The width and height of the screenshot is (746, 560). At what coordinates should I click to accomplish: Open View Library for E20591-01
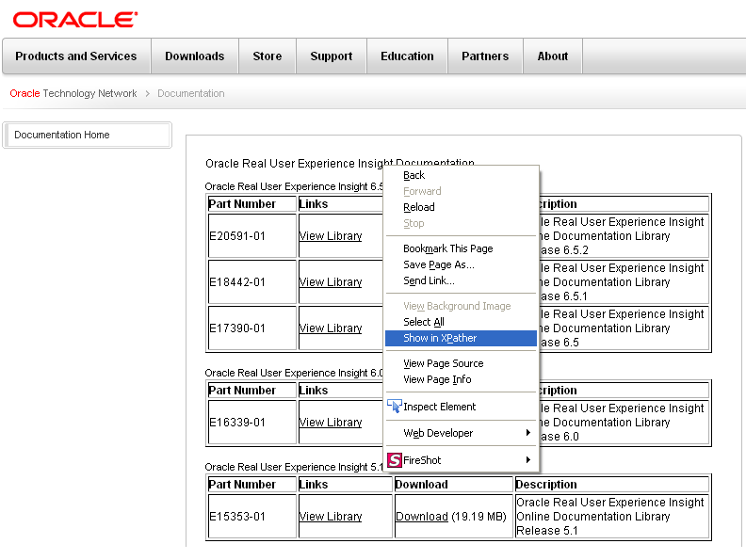[x=331, y=236]
